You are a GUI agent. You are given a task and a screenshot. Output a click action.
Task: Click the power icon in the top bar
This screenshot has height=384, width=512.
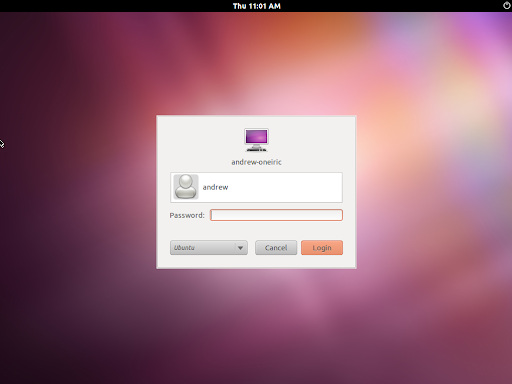tap(506, 6)
